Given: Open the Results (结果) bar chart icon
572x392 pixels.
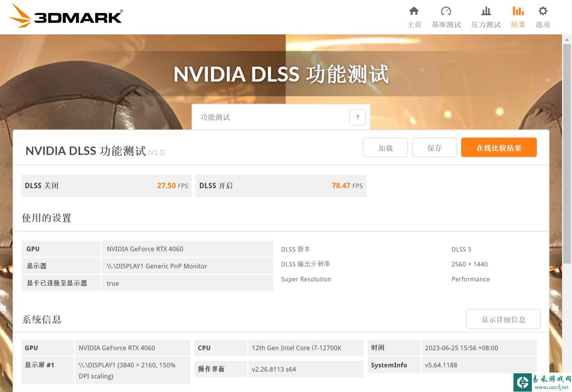Looking at the screenshot, I should [518, 11].
